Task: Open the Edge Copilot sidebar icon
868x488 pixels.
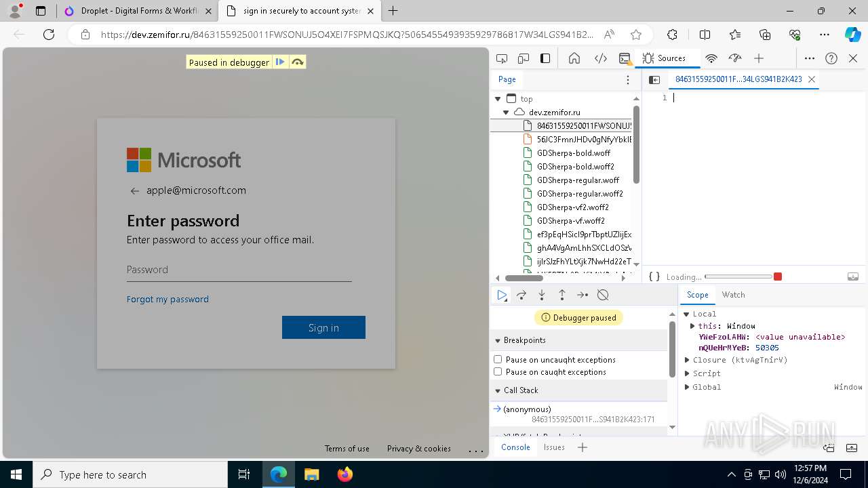Action: (852, 35)
